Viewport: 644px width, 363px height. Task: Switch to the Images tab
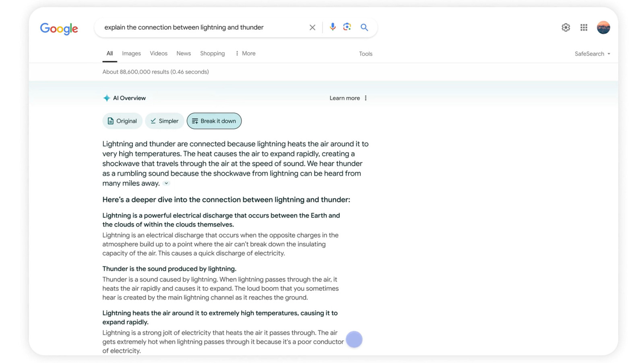[131, 53]
